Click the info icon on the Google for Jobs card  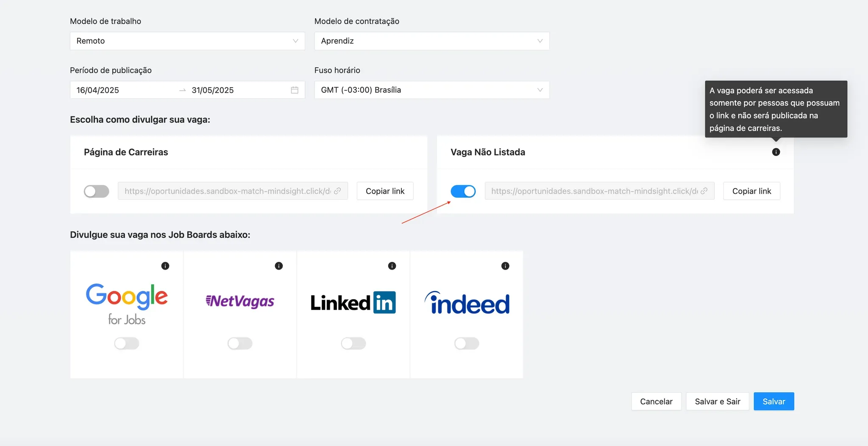pos(165,266)
